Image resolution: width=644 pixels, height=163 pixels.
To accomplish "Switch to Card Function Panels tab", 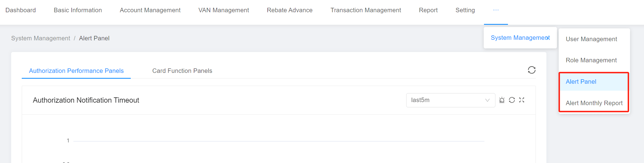I will pyautogui.click(x=182, y=71).
